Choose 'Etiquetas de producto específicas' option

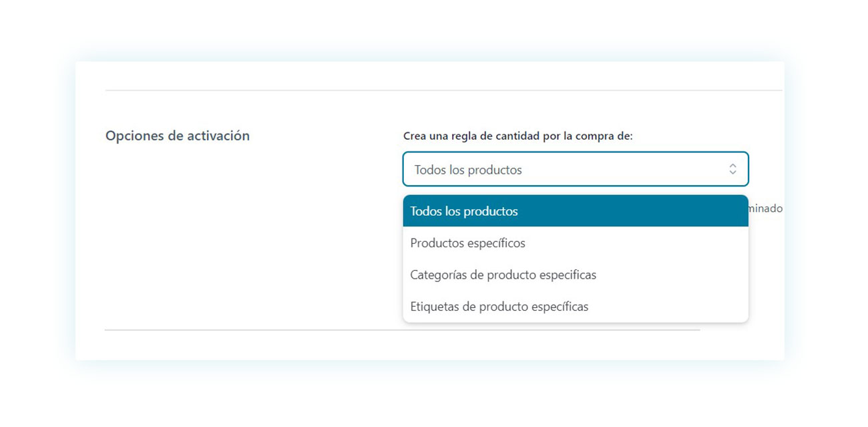pos(576,307)
